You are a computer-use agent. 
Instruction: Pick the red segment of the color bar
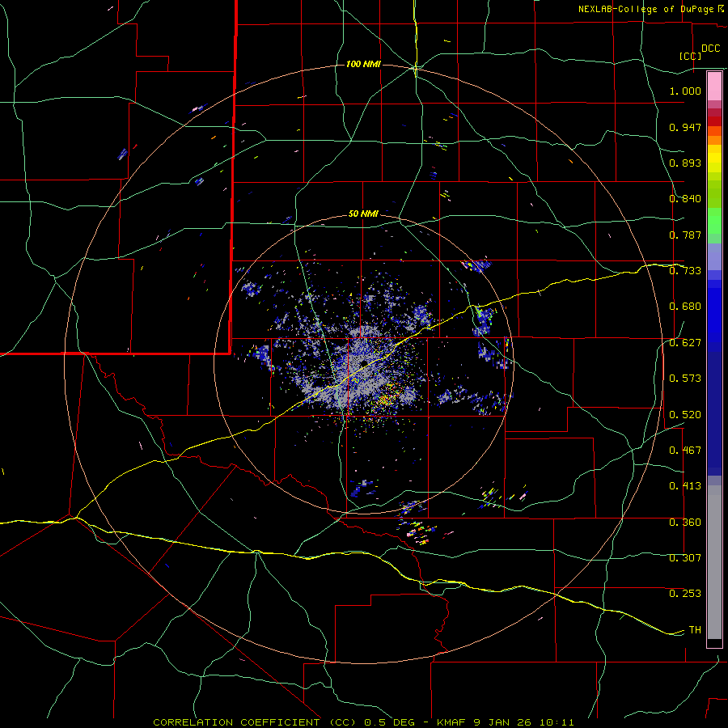tap(714, 121)
